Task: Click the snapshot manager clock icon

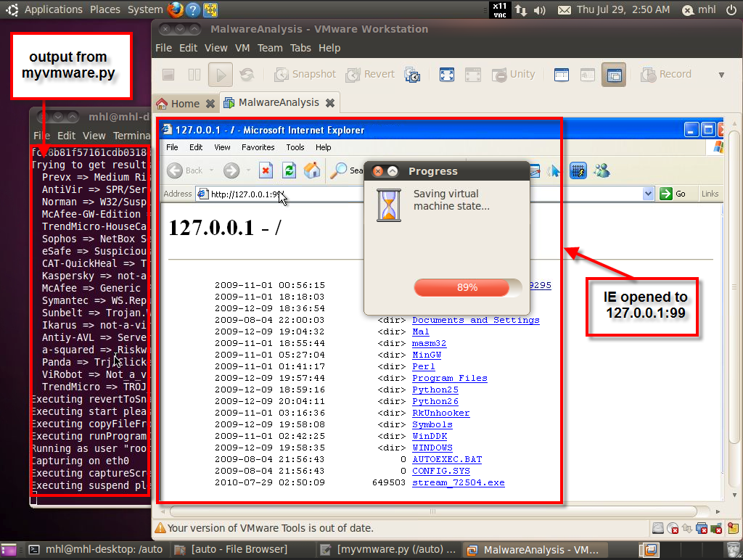Action: 413,75
